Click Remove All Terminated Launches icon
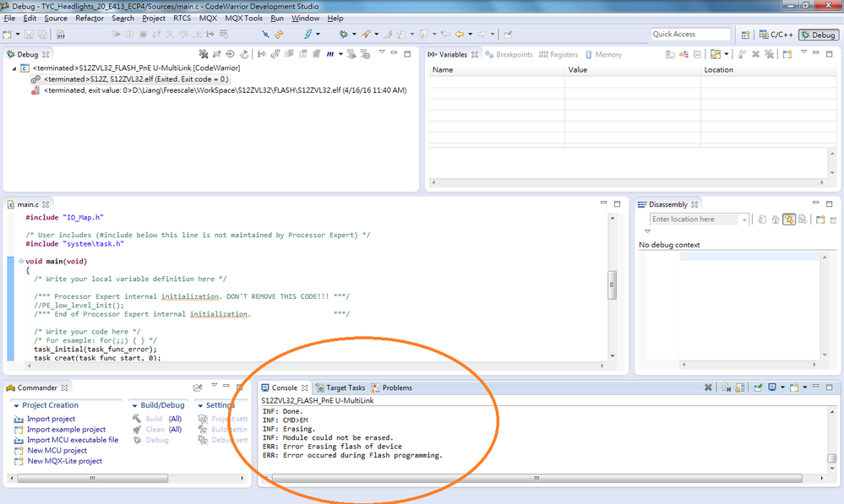 [204, 54]
